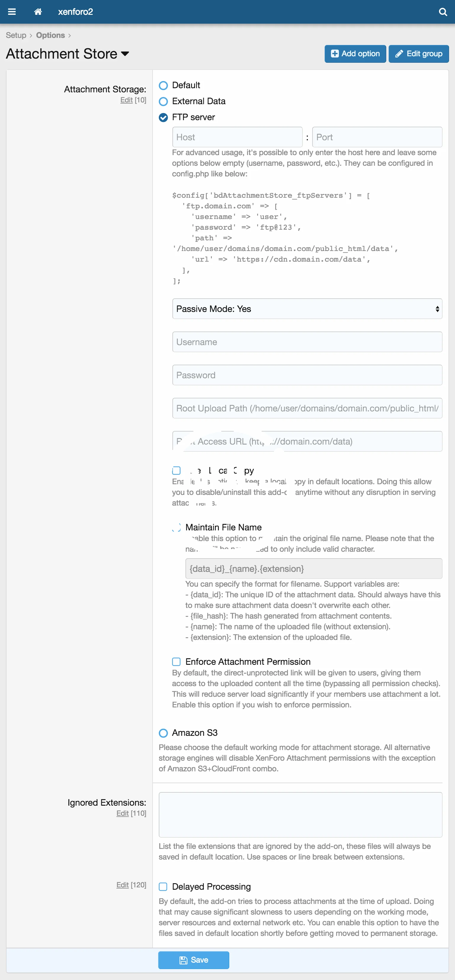Viewport: 455px width, 980px height.
Task: Go to the admin home icon
Action: click(x=38, y=12)
